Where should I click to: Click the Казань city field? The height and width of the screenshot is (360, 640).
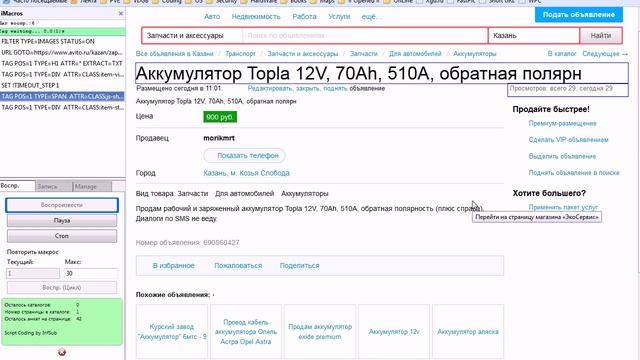point(534,36)
